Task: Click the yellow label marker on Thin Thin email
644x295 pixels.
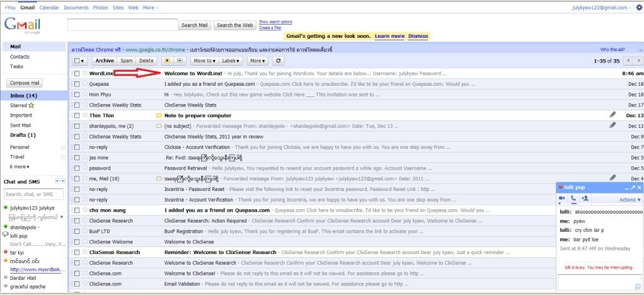Action: tap(159, 115)
